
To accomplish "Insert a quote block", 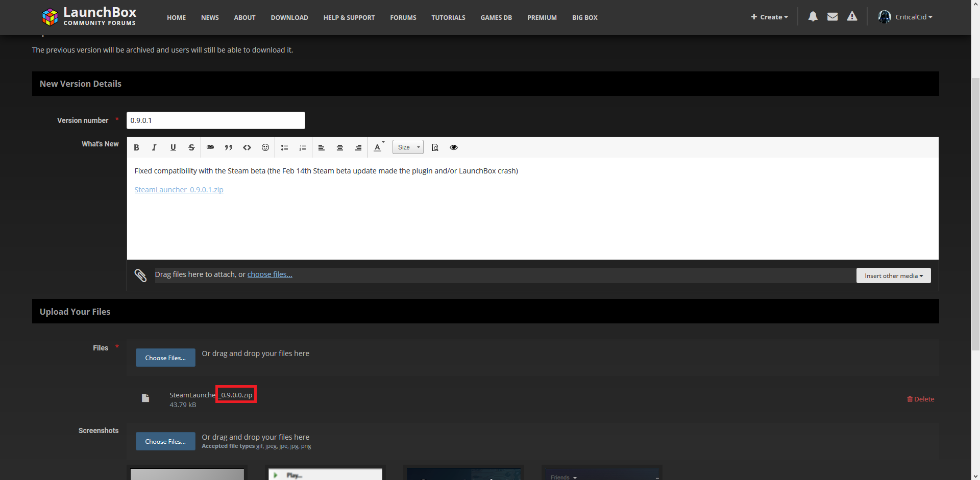I will pyautogui.click(x=229, y=147).
